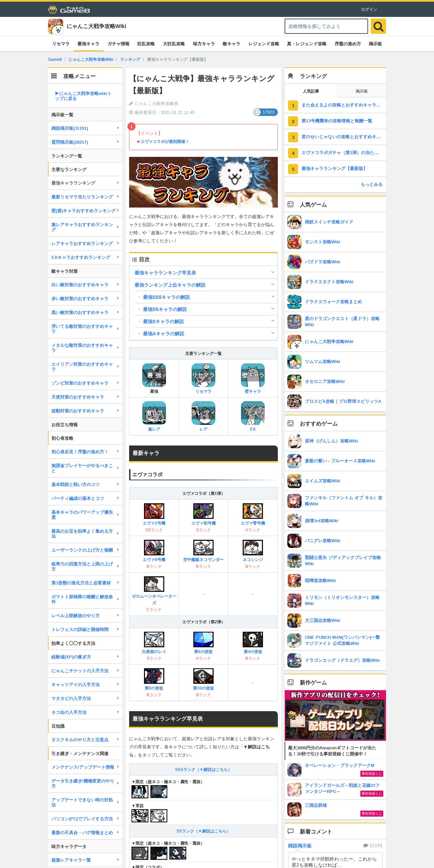Switch to the 掲示板 tab in ranking panel

click(362, 91)
